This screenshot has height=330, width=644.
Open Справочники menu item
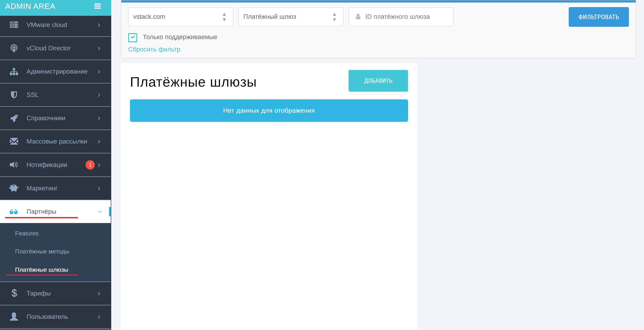56,118
